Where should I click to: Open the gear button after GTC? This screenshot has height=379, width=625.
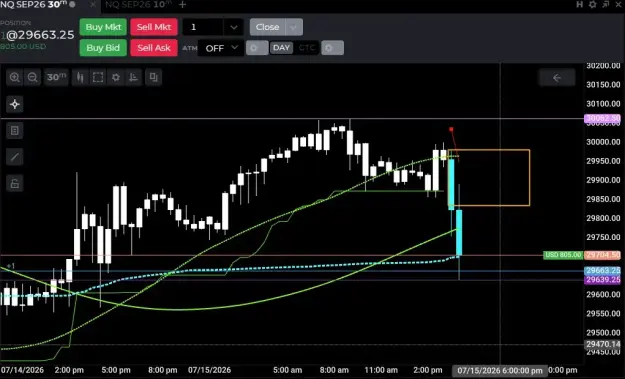pos(332,48)
